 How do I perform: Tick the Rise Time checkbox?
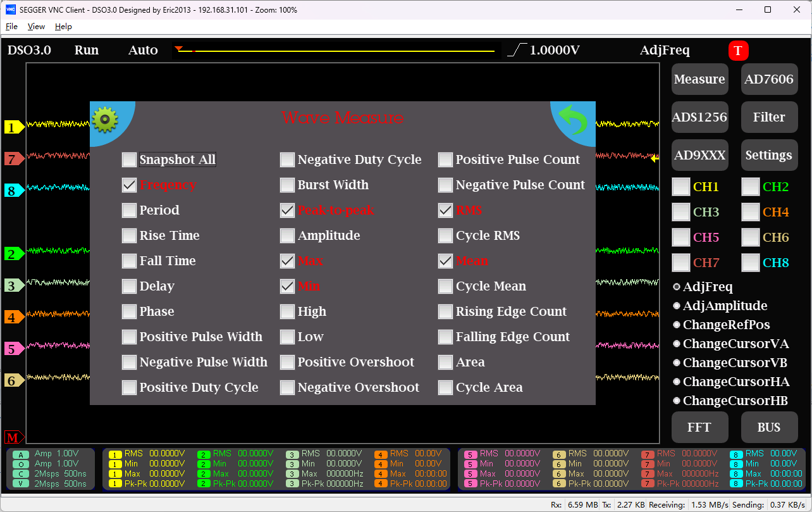pos(130,235)
